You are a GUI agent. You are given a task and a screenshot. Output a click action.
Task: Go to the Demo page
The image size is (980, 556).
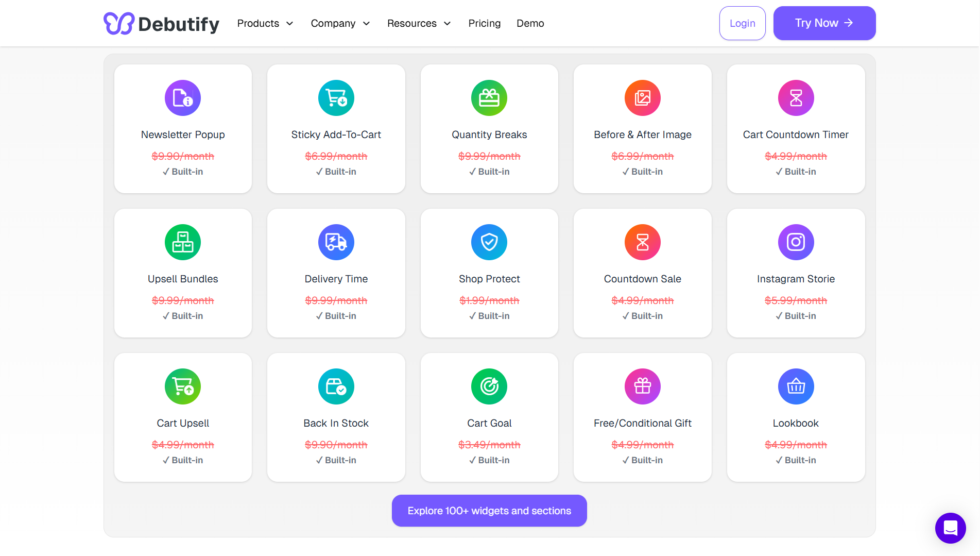(x=530, y=23)
